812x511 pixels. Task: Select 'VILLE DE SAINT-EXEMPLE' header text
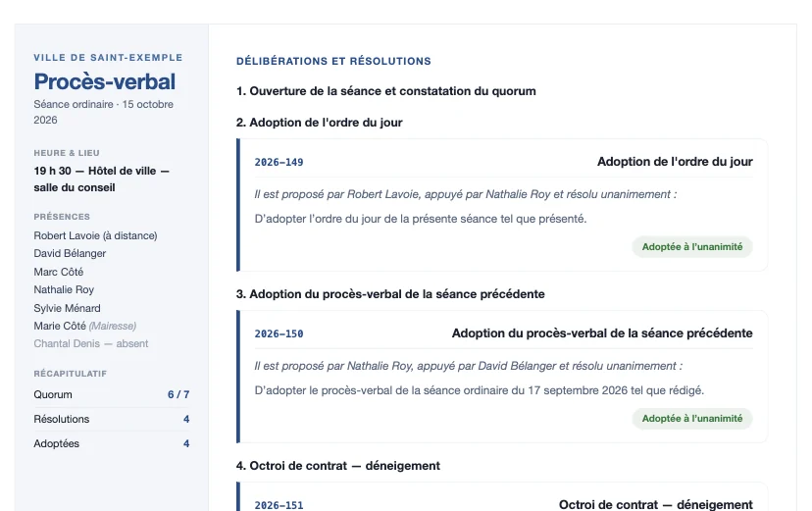pos(108,58)
